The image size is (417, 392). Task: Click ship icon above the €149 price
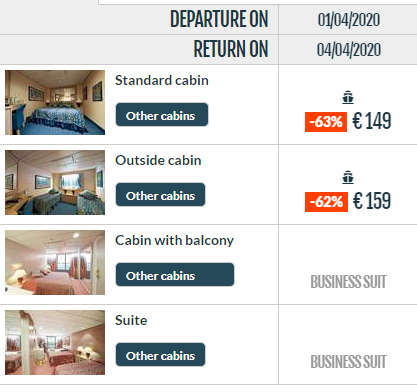click(x=348, y=97)
